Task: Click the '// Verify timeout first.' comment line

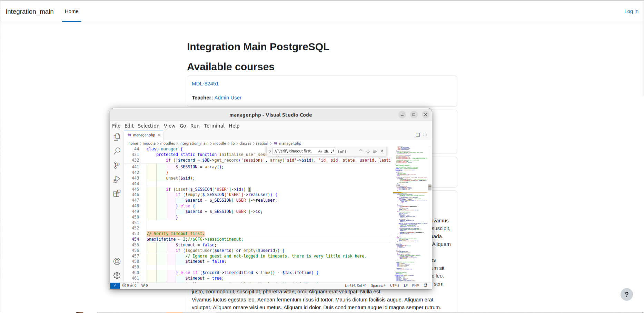Action: (x=176, y=234)
